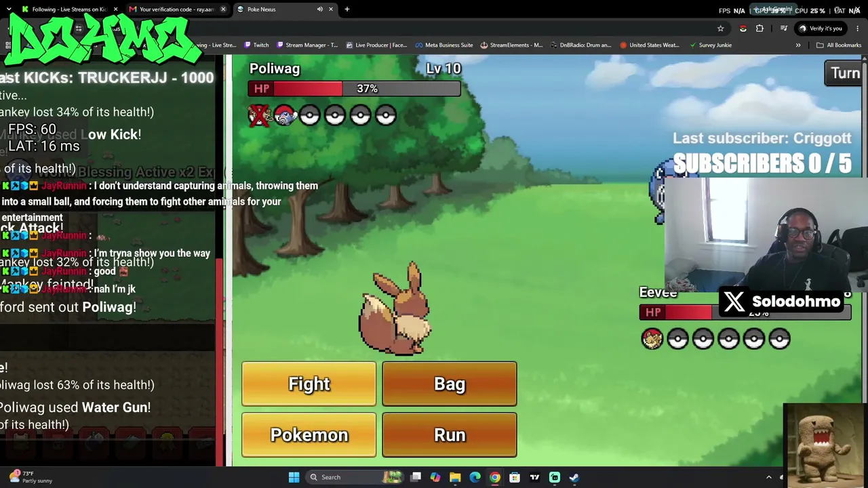Click the Verify it's you profile button
The height and width of the screenshot is (488, 868).
point(821,28)
